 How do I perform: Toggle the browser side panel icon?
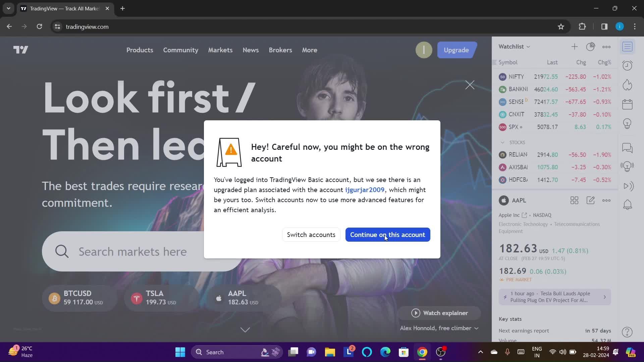(604, 26)
